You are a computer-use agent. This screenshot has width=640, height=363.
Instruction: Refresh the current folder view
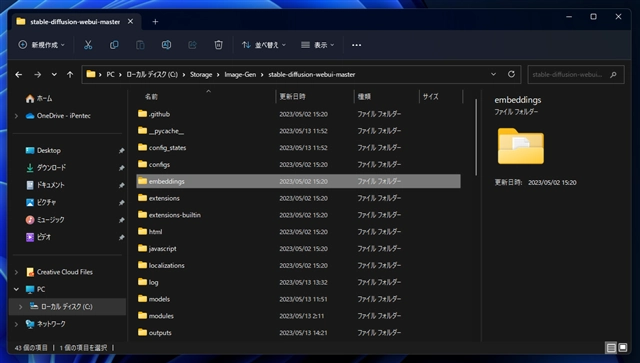coord(511,74)
